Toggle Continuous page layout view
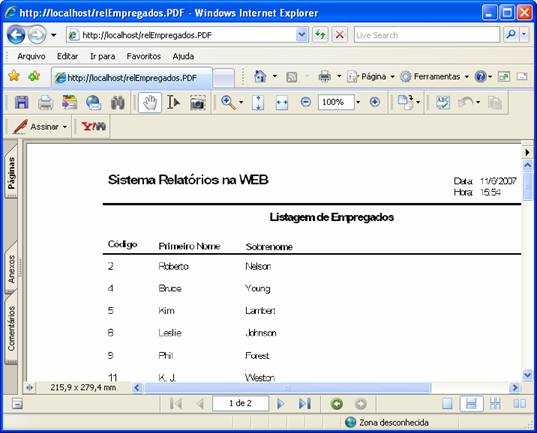This screenshot has height=433, width=537. [471, 404]
